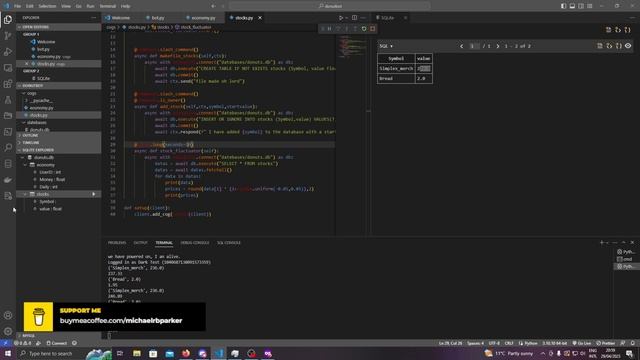Switch to the Problems panel tab
Image resolution: width=640 pixels, height=360 pixels.
click(117, 243)
